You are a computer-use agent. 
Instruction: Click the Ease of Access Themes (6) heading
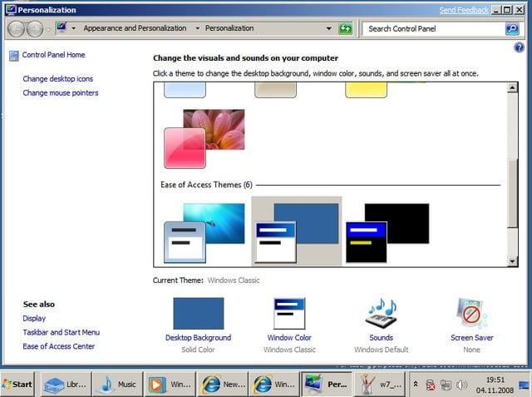[206, 185]
